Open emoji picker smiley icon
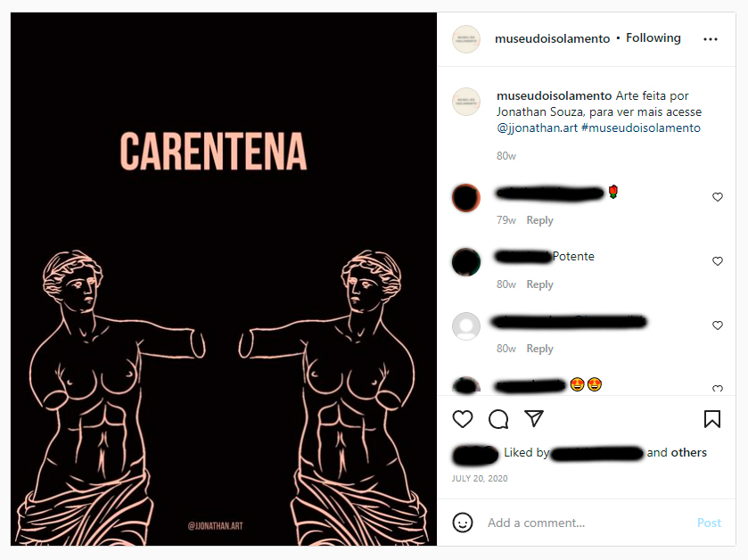This screenshot has width=748, height=560. point(462,523)
